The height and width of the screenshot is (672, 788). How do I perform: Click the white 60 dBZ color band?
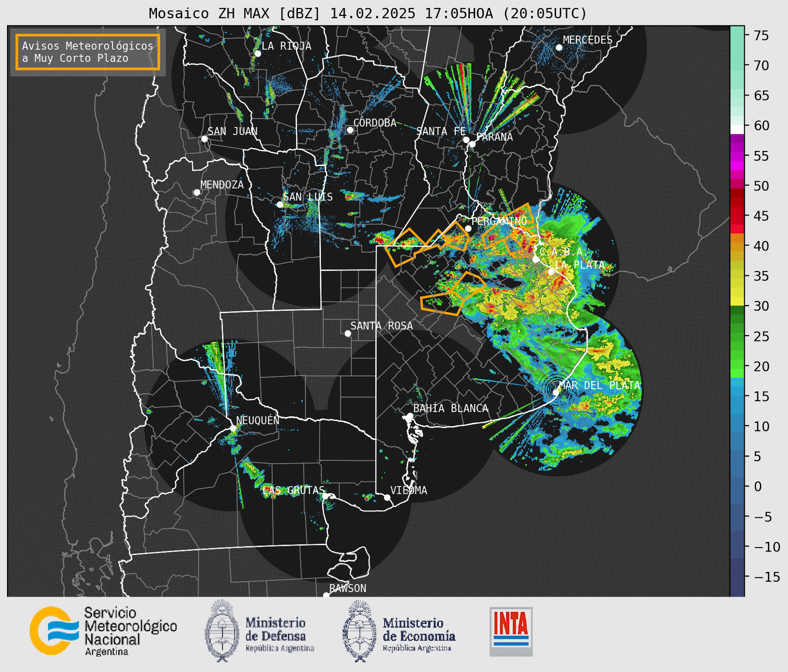[737, 129]
